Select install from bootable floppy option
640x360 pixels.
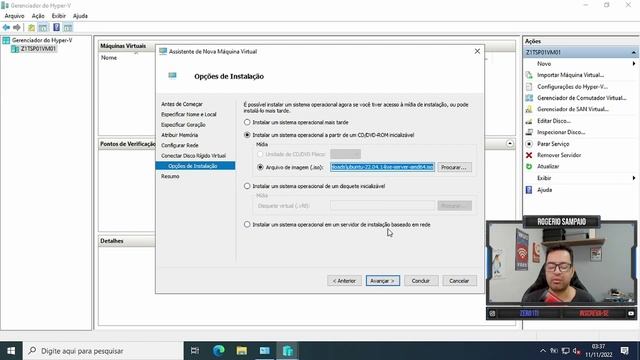pos(247,186)
